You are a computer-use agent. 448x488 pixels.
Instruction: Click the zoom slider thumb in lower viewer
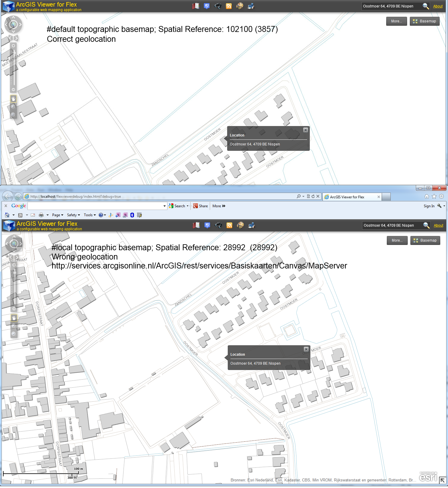click(x=14, y=273)
